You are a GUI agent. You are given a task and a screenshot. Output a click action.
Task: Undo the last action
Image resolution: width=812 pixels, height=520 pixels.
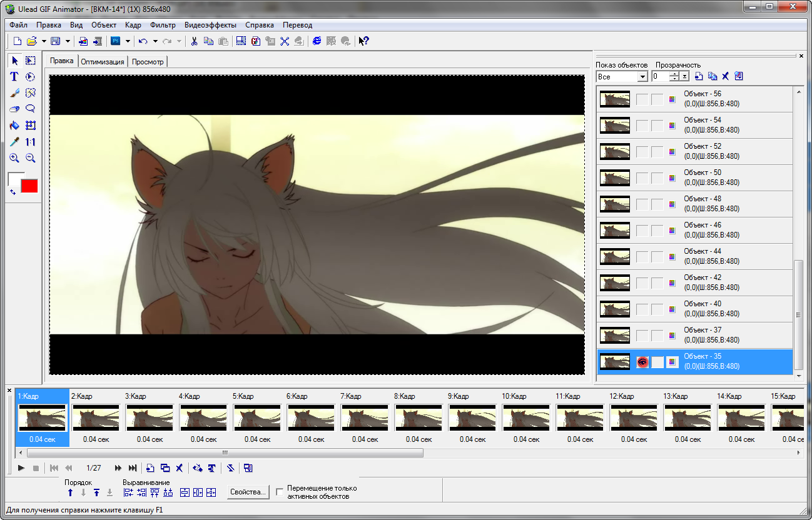pos(143,41)
